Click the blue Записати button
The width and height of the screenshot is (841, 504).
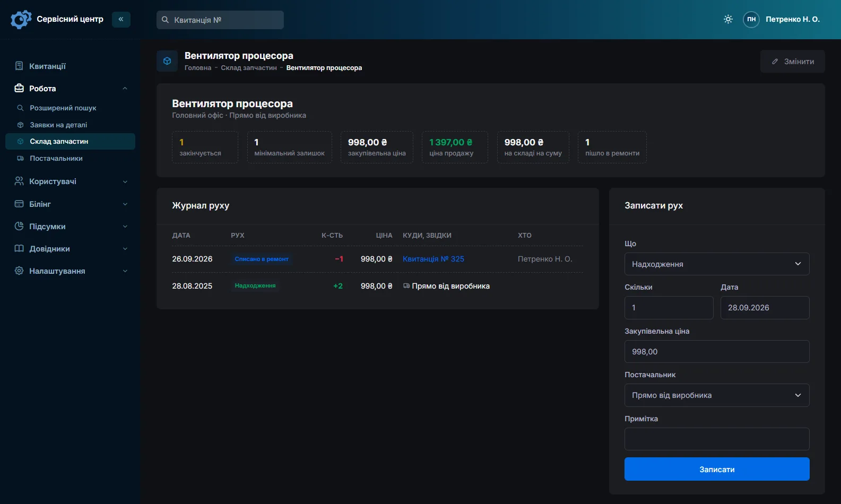point(717,469)
